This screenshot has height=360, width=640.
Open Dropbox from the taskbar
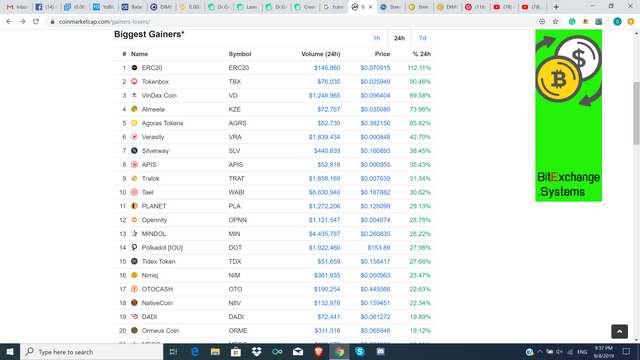(x=256, y=352)
